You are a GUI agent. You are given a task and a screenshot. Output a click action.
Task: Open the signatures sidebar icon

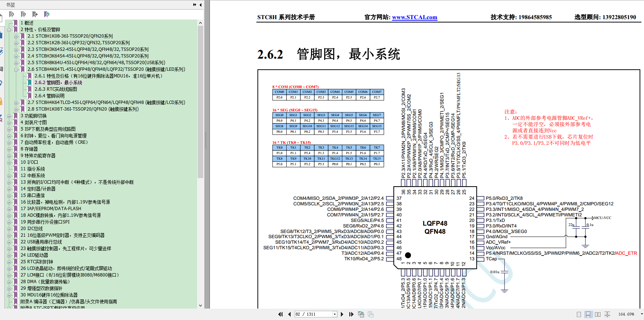click(x=1, y=118)
